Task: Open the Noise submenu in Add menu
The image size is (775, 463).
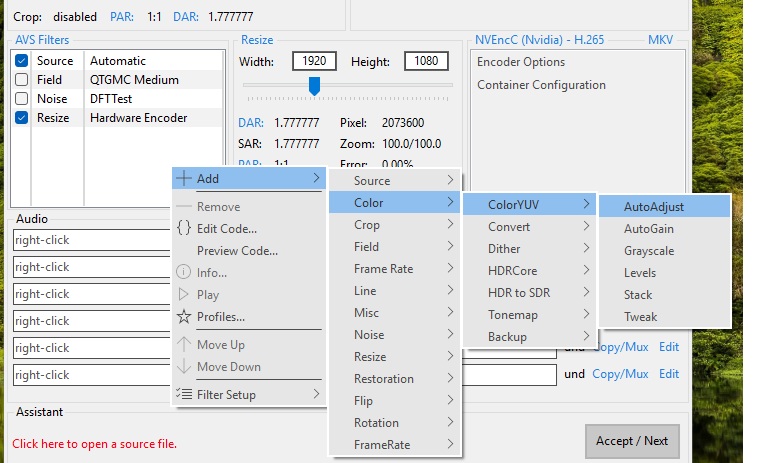Action: pyautogui.click(x=395, y=335)
